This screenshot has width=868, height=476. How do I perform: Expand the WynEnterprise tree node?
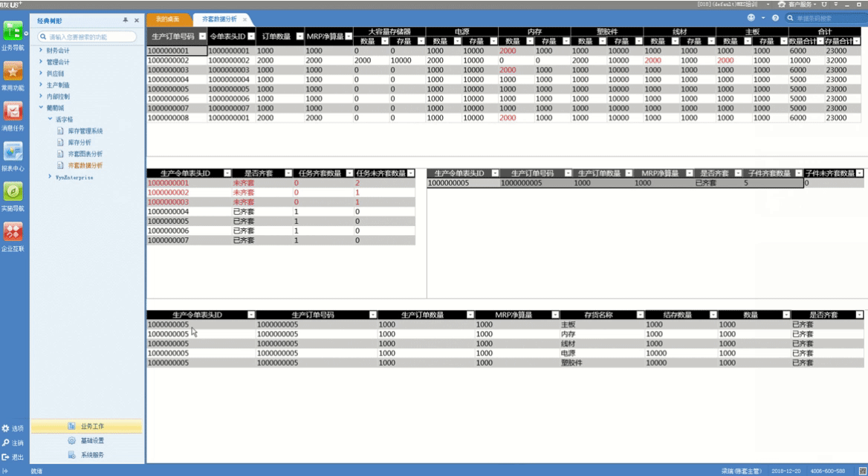pyautogui.click(x=50, y=177)
